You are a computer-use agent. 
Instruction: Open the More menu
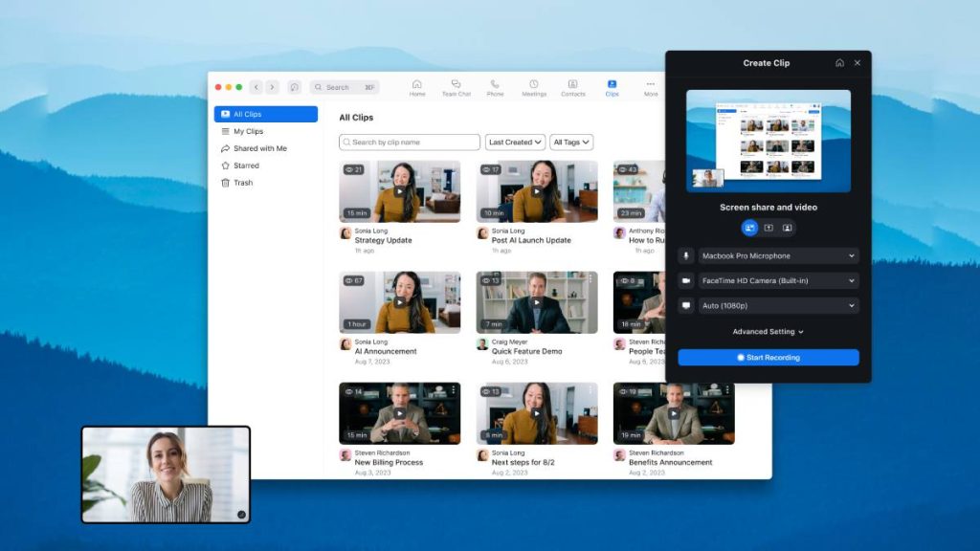651,88
